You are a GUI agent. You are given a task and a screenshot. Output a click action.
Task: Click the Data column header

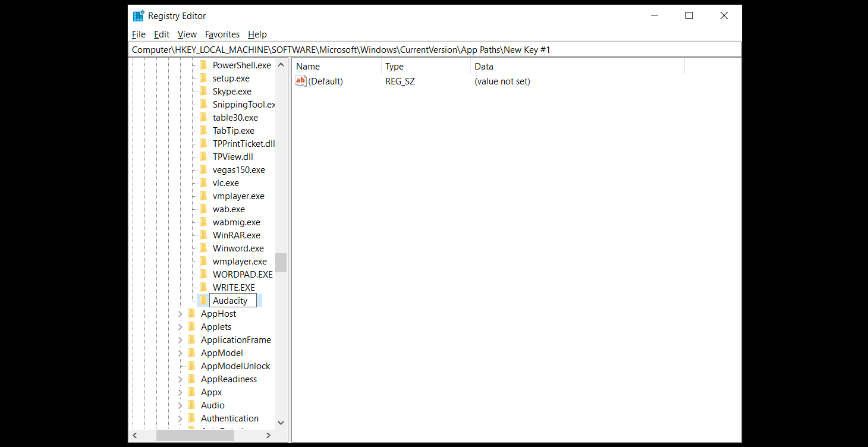point(577,67)
